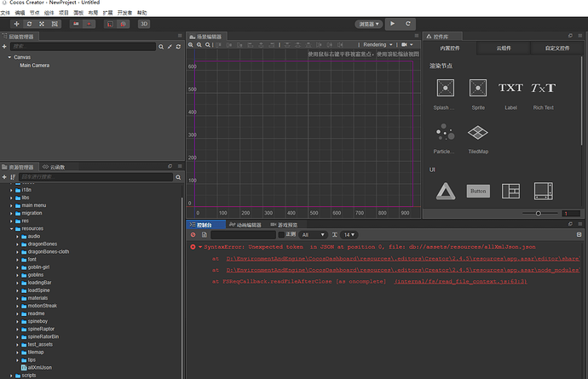
Task: Open the 浏览器 preview platform dropdown
Action: click(369, 24)
